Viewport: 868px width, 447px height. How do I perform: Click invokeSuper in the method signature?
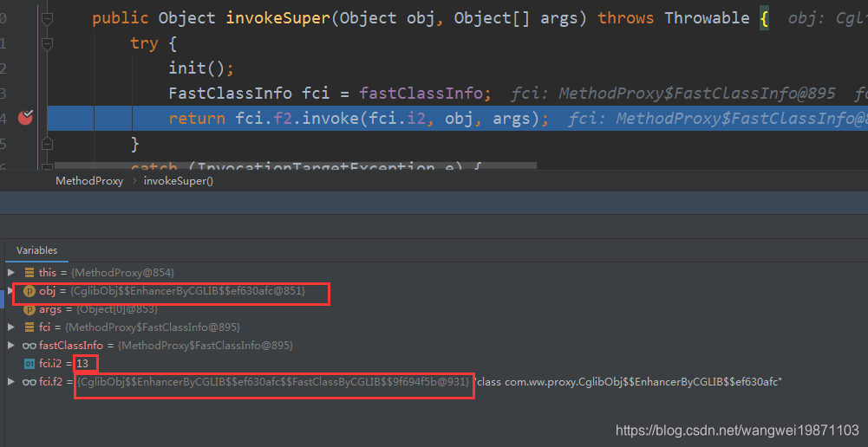tap(277, 18)
